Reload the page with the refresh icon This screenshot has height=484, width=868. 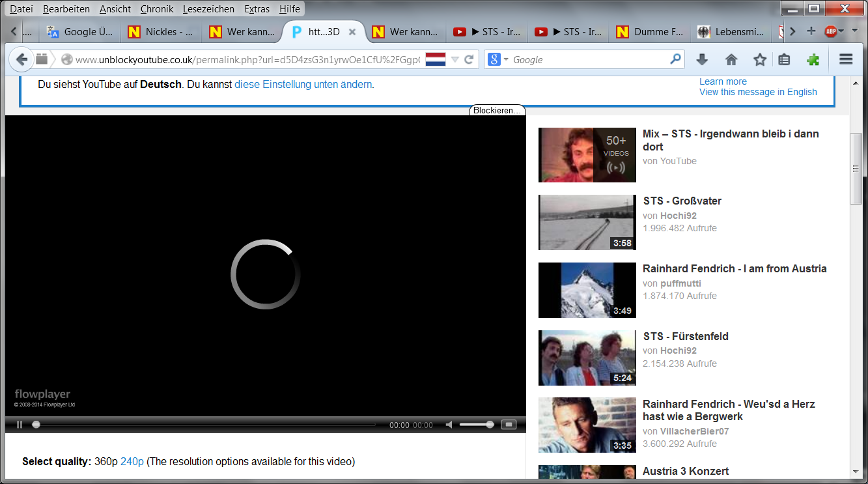pos(468,59)
